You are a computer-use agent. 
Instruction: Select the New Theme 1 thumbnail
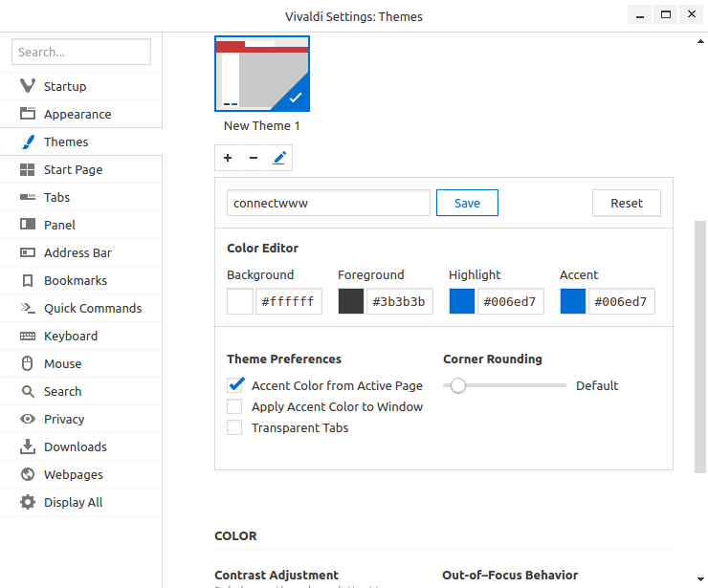tap(262, 74)
